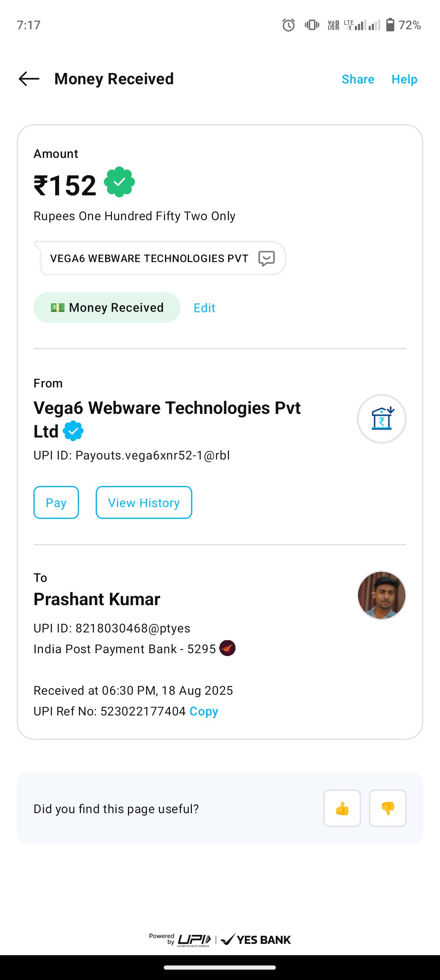Image resolution: width=440 pixels, height=980 pixels.
Task: Open the Help link
Action: point(404,79)
